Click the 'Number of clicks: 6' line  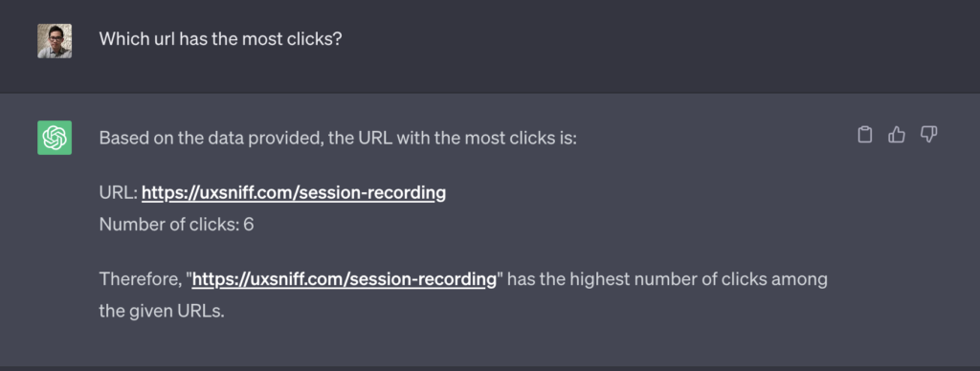point(176,224)
